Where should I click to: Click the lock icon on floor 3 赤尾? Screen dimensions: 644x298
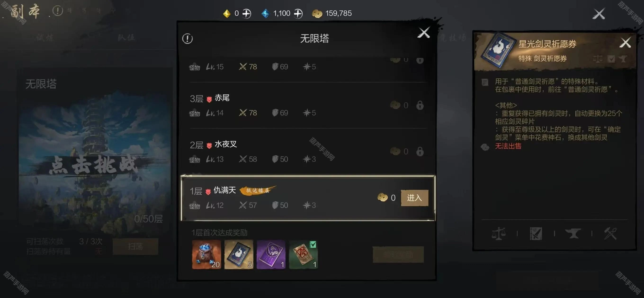(420, 105)
